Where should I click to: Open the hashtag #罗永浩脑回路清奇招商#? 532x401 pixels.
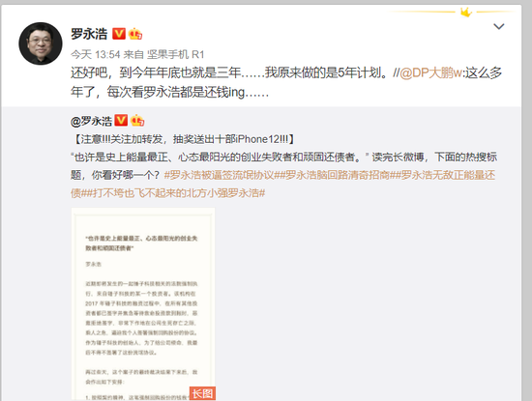337,175
